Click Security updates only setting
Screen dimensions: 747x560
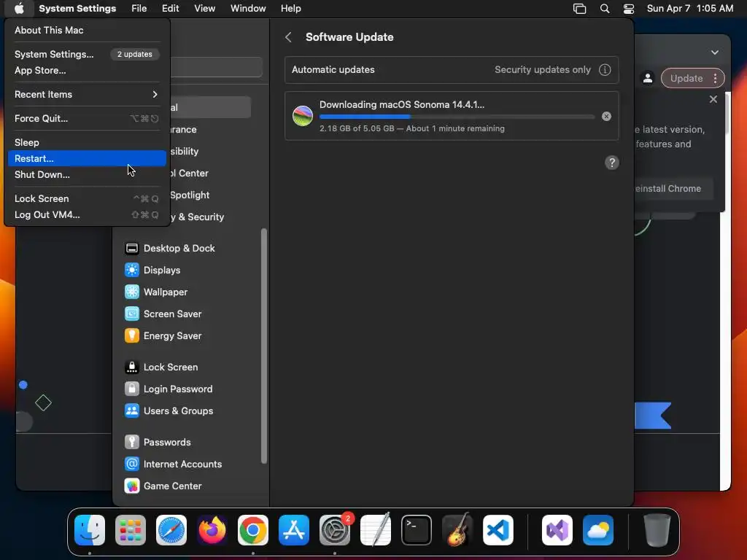542,70
